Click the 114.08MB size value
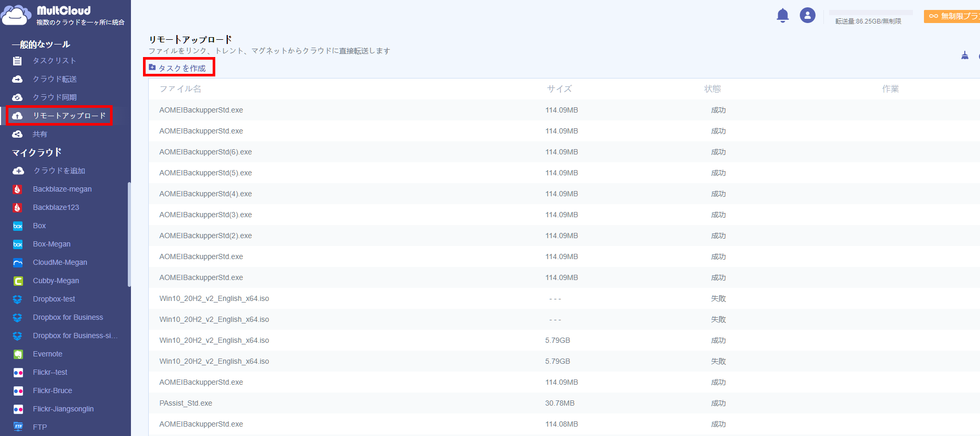Screen dimensions: 980x436 561,424
